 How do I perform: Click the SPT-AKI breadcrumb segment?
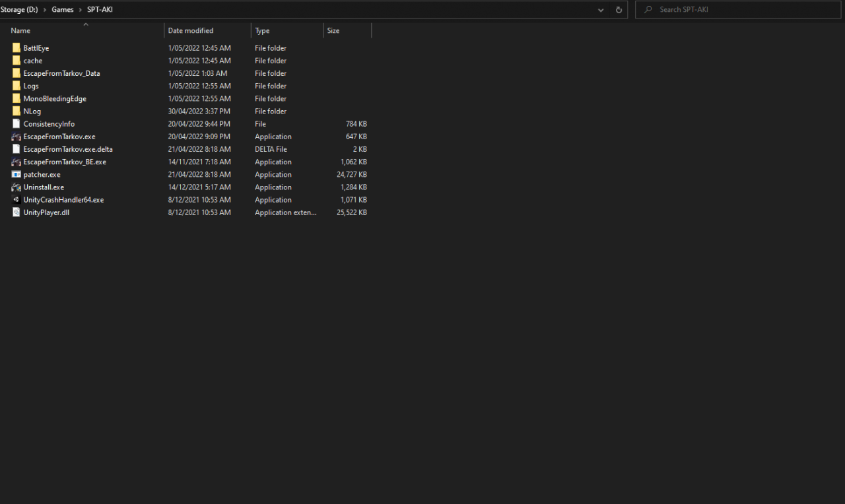tap(100, 10)
